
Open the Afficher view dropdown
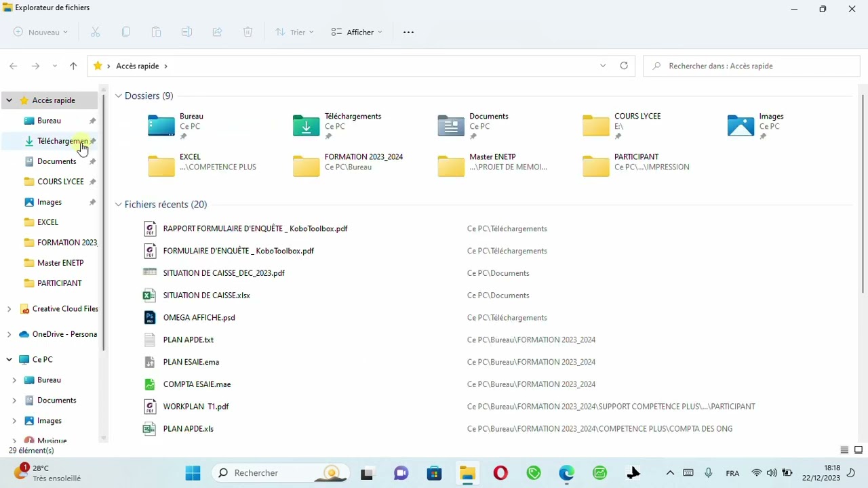click(357, 32)
